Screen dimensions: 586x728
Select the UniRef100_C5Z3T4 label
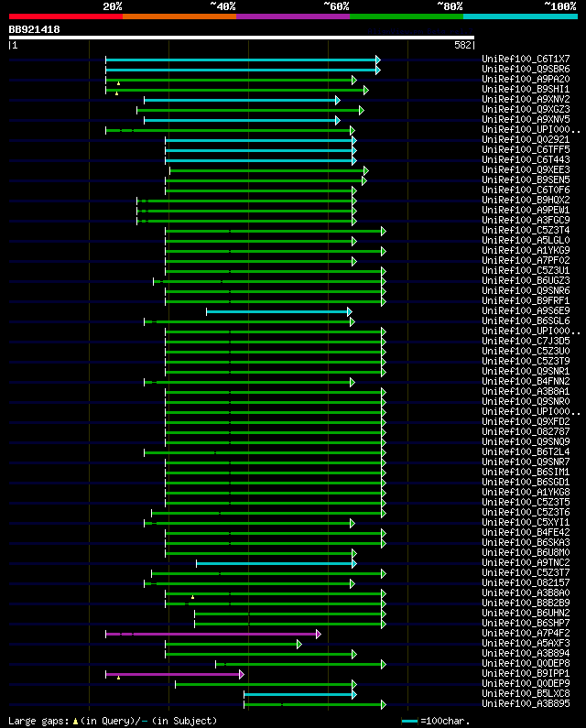pyautogui.click(x=526, y=230)
